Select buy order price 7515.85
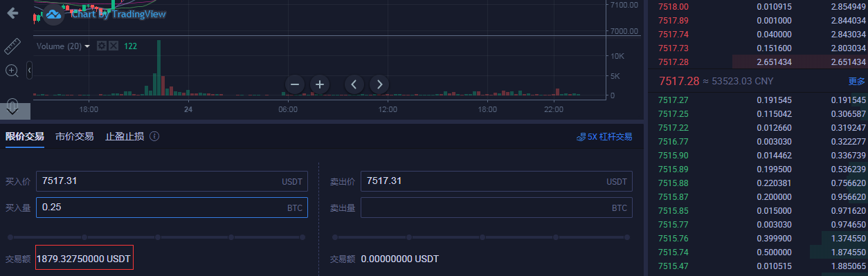 tap(673, 210)
